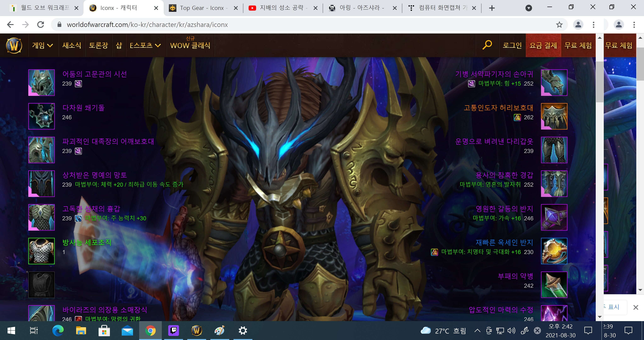Click the source icon beside shoulder level 239
This screenshot has height=340, width=644.
[78, 151]
